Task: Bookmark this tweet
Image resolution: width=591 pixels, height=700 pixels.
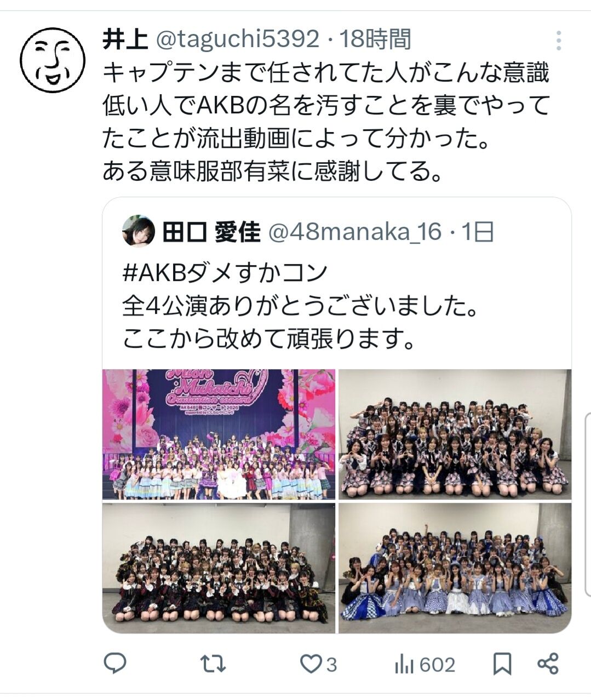Action: pos(502,664)
